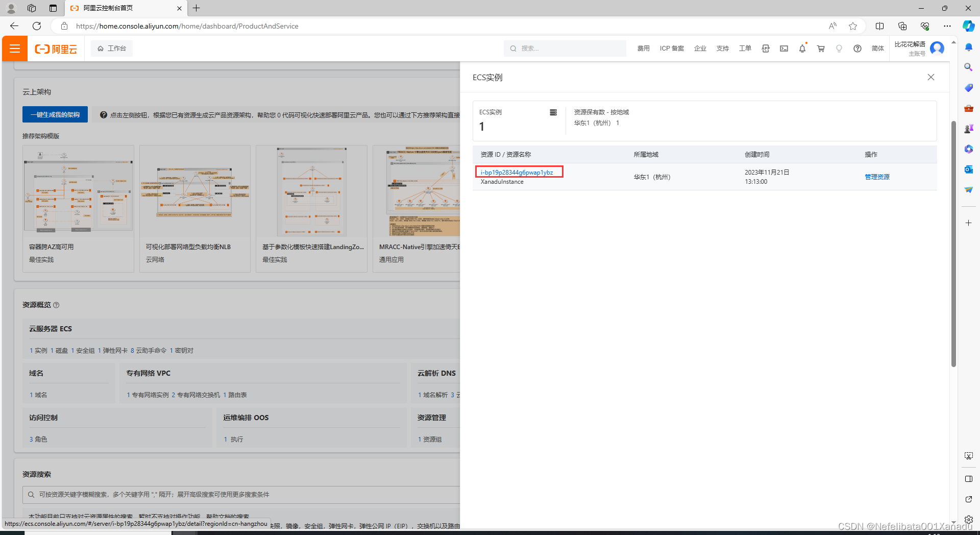Viewport: 980px width, 535px height.
Task: Open the browser profile icon
Action: tap(11, 8)
